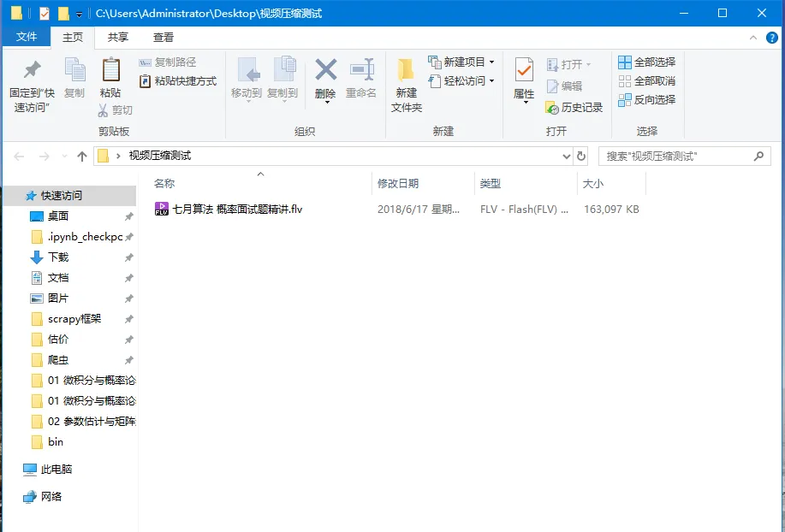The image size is (785, 532).
Task: Click the Cut (剪切) scissors icon
Action: pyautogui.click(x=103, y=110)
